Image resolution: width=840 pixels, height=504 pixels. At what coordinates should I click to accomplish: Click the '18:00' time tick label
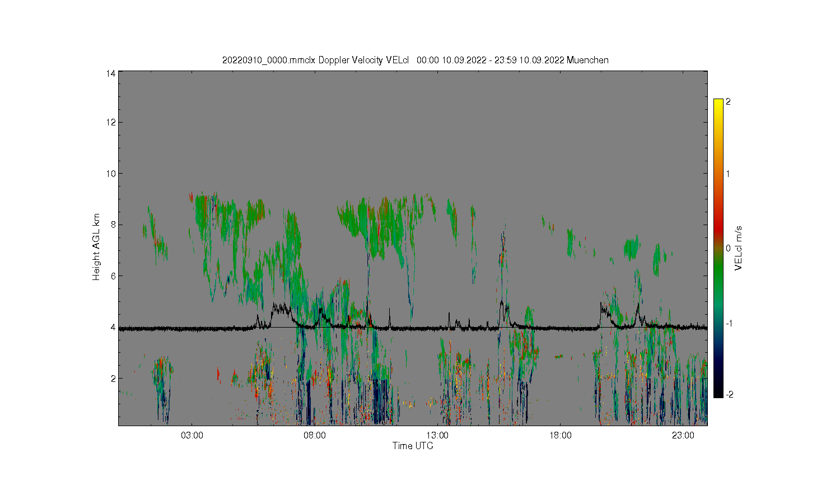pos(561,436)
